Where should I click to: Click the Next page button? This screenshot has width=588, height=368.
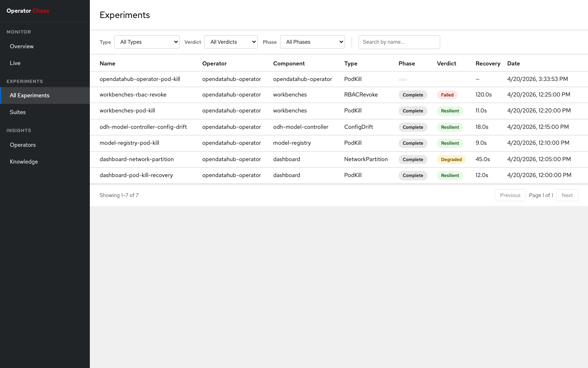(x=567, y=195)
